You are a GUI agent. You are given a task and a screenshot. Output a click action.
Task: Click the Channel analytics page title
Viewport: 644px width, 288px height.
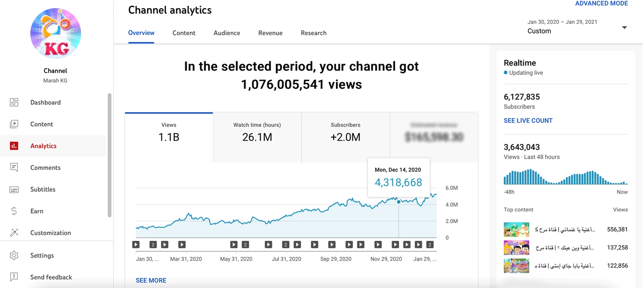click(x=170, y=10)
